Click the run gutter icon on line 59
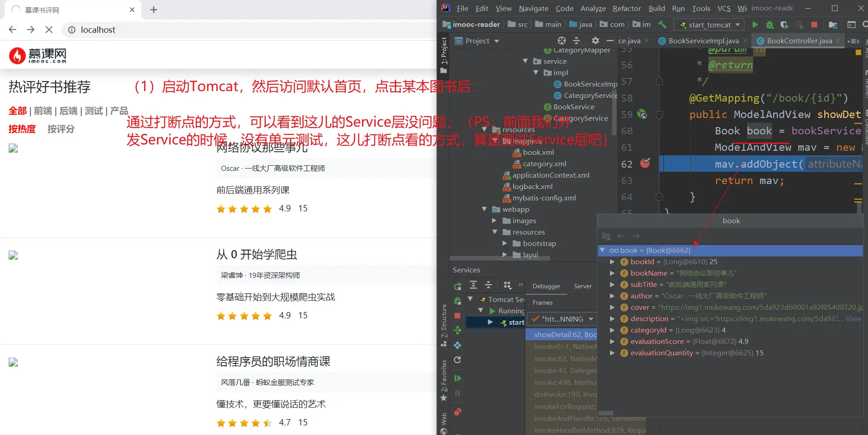This screenshot has width=868, height=435. 642,114
